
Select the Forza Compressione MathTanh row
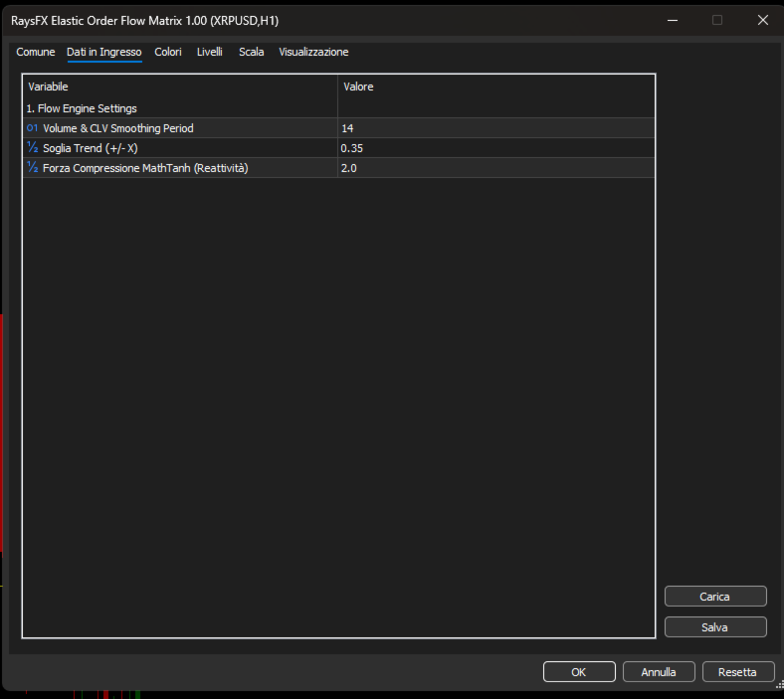point(338,168)
